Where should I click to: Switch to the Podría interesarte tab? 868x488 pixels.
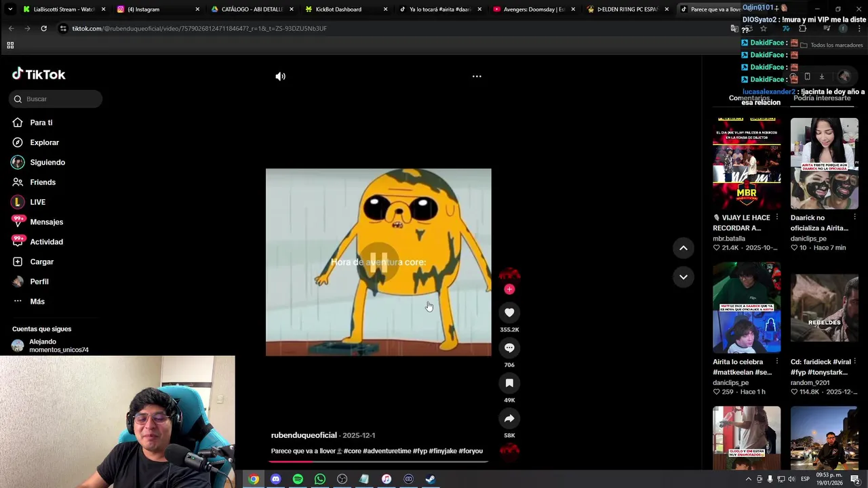coord(822,98)
